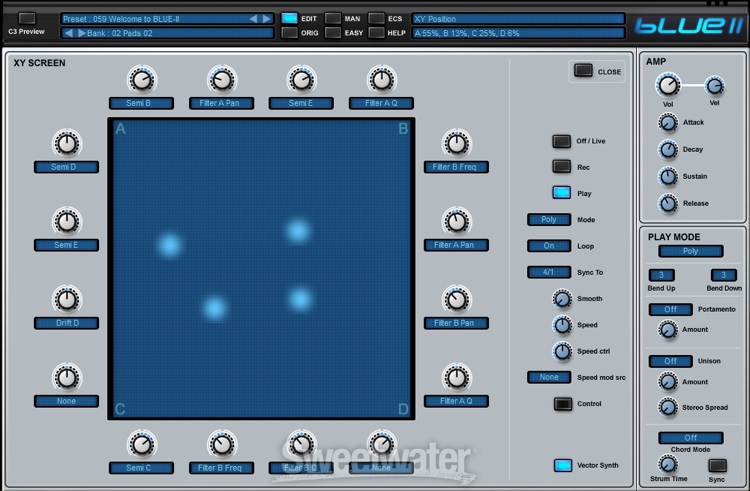750x491 pixels.
Task: Click the knob above Filter B Freq on right
Action: [456, 143]
